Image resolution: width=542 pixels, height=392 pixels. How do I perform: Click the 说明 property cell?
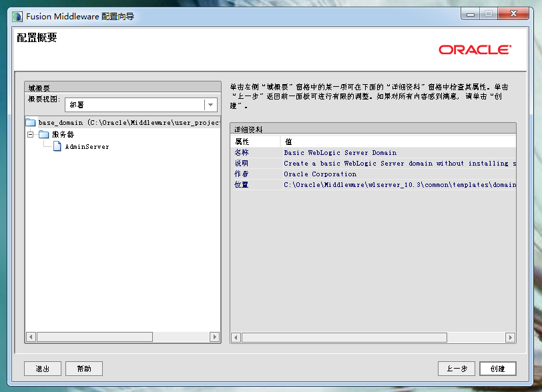[256, 163]
